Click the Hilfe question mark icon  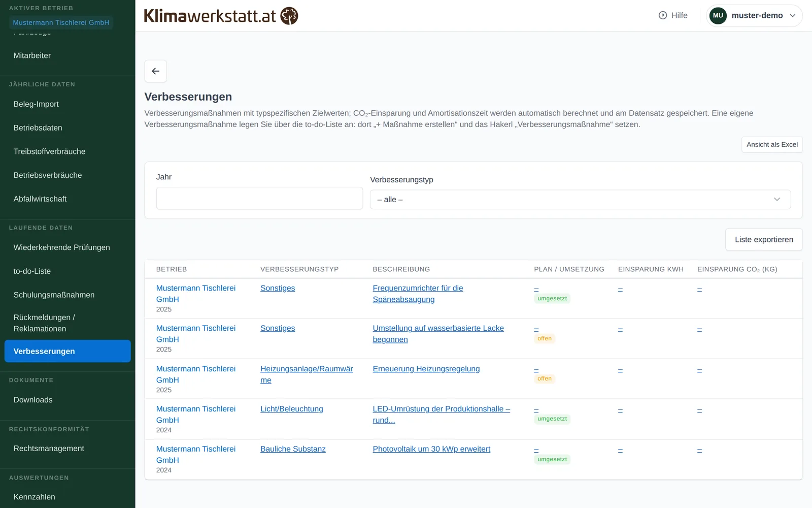point(663,15)
